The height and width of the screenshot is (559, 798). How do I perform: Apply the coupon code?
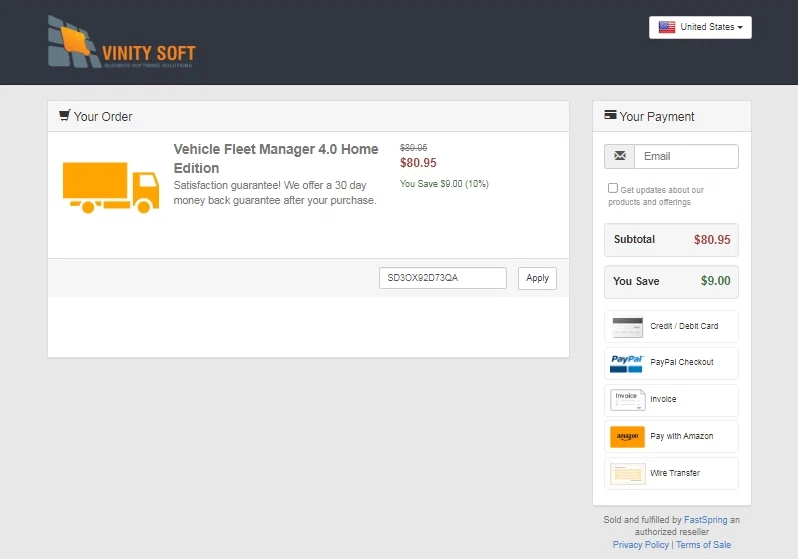coord(537,278)
